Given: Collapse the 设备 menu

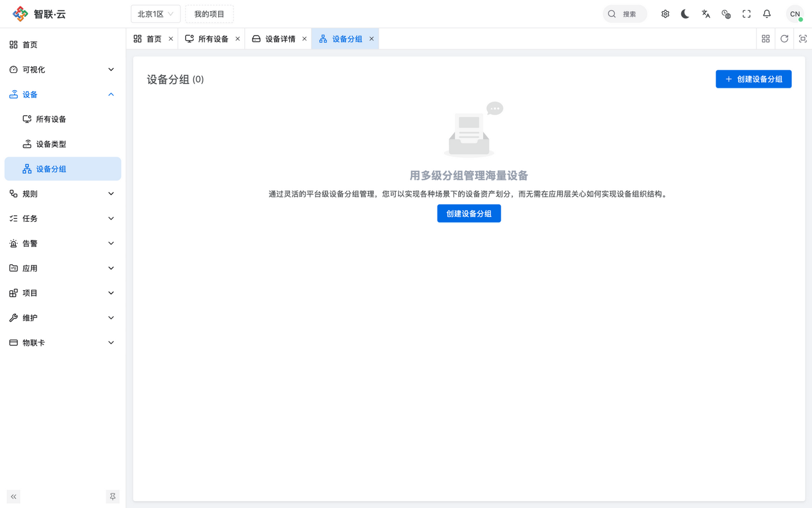Looking at the screenshot, I should (x=63, y=94).
